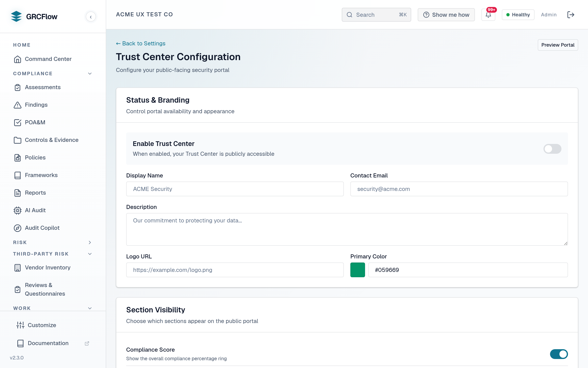Screen dimensions: 588x368
Task: Click the Logo URL input field
Action: [x=235, y=270]
